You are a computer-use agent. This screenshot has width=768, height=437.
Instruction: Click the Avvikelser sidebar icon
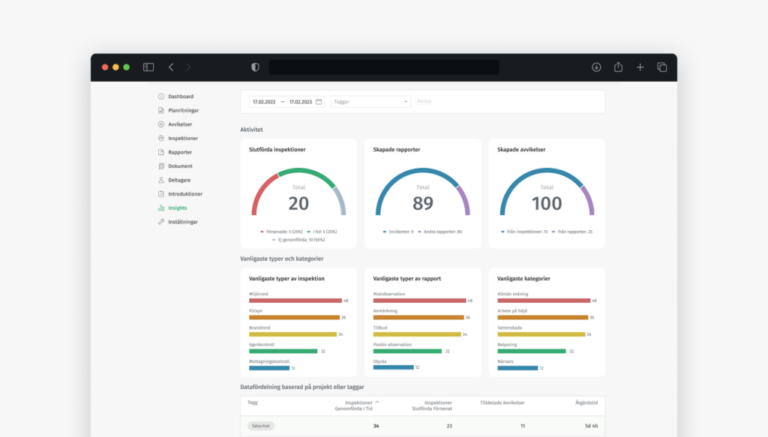(x=161, y=124)
